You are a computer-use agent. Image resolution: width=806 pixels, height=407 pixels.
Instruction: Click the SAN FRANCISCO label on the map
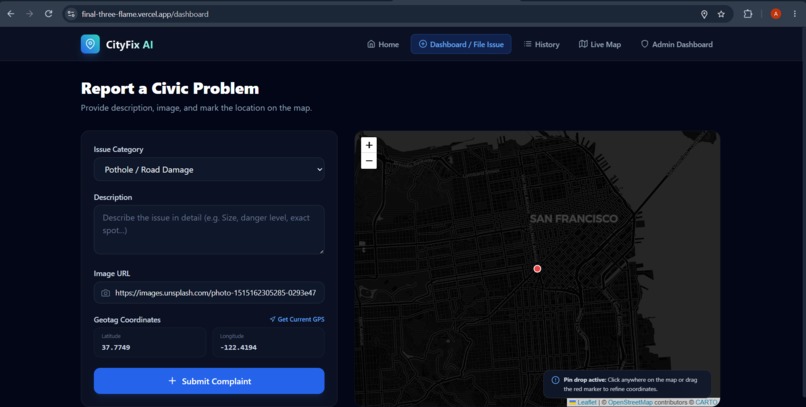574,219
